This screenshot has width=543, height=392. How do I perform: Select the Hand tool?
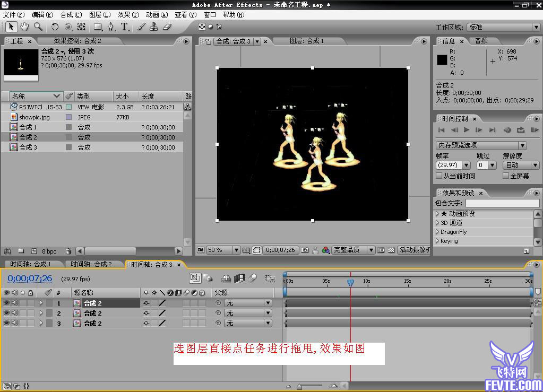(x=24, y=27)
